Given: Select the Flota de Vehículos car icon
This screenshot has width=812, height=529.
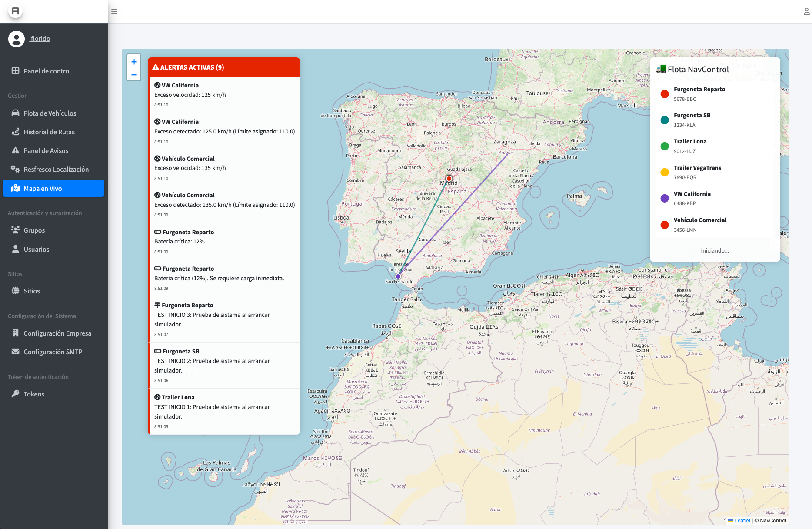Looking at the screenshot, I should (x=16, y=113).
